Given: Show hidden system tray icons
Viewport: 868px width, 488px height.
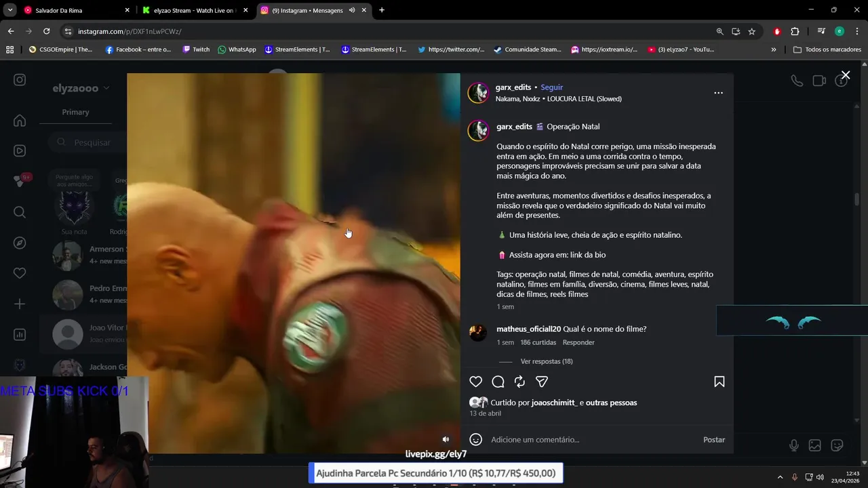Looking at the screenshot, I should pos(780,477).
